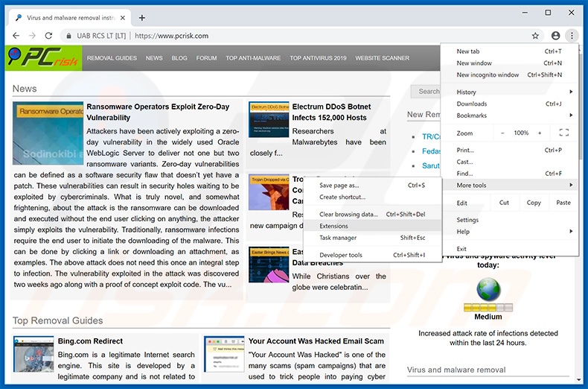Toggle fullscreen icon in the Zoom row
588x389 pixels.
click(x=563, y=133)
